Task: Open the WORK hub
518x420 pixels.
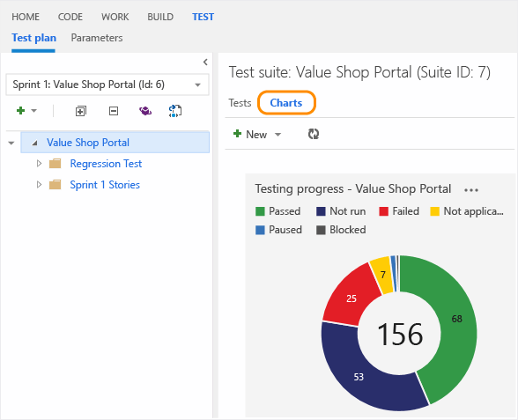Action: (115, 17)
